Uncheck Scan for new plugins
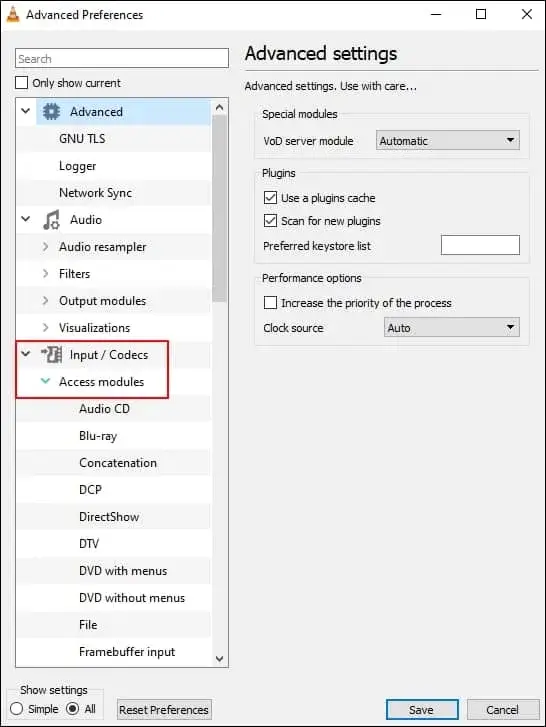Viewport: 546px width, 727px height. (270, 220)
